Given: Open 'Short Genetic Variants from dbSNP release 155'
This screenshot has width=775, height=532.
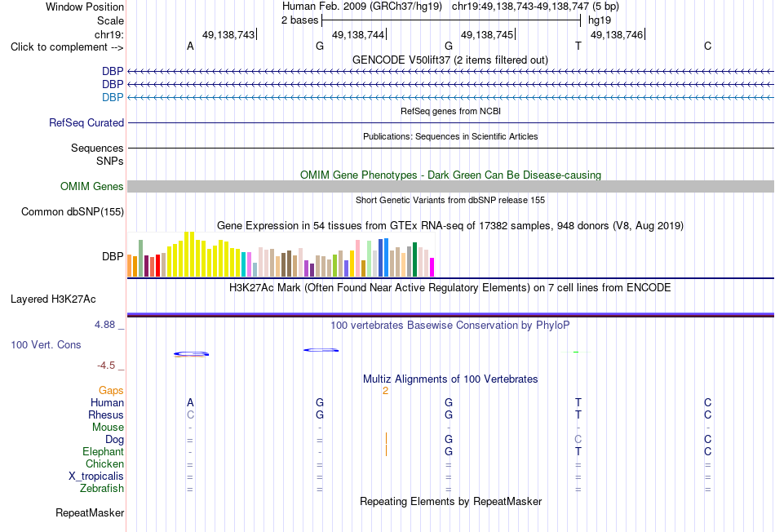Looking at the screenshot, I should coord(450,200).
